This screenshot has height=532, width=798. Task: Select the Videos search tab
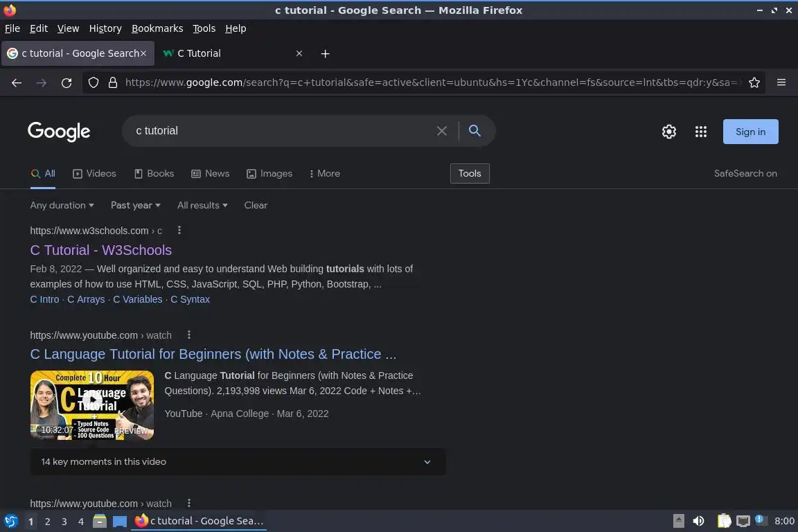coord(95,174)
